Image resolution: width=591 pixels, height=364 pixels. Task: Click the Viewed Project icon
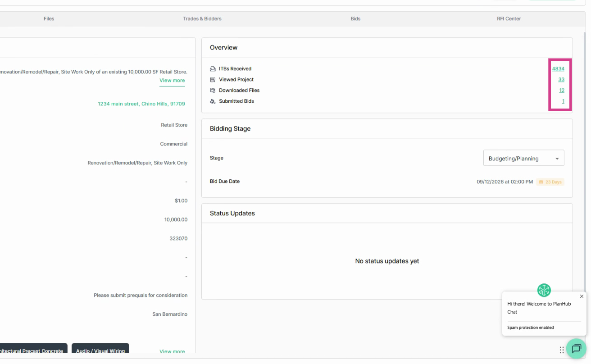(213, 80)
